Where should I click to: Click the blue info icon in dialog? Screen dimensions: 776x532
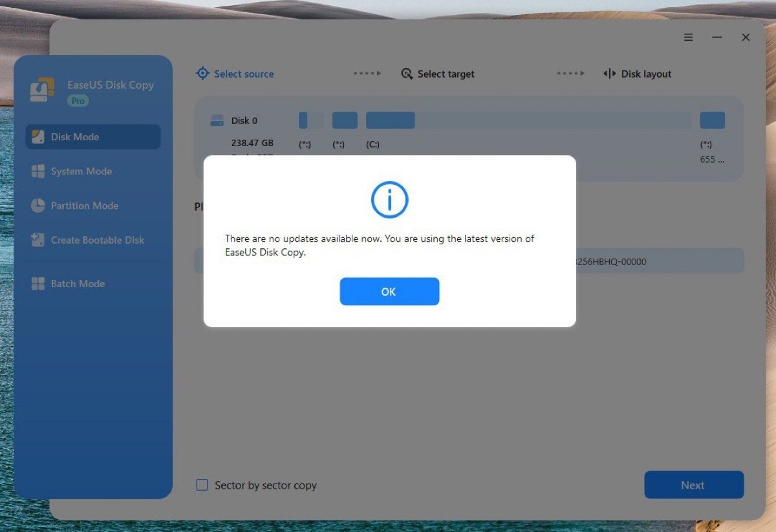[389, 199]
